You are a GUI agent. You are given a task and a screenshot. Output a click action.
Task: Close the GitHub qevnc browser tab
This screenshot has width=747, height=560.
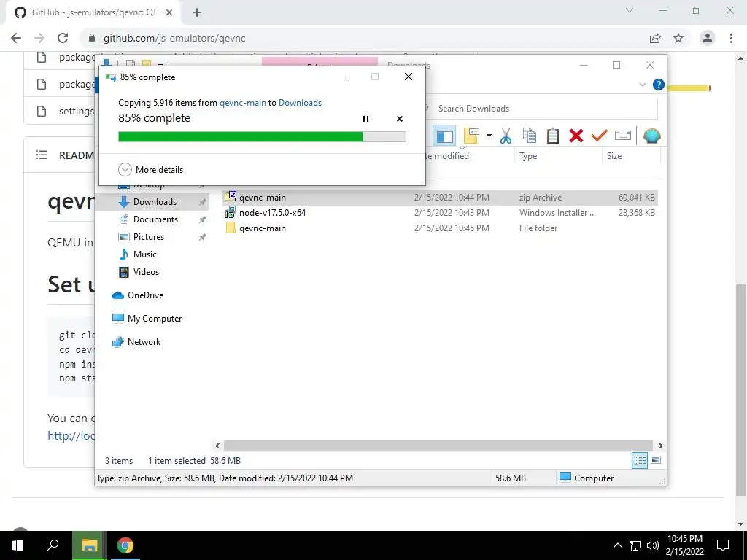pyautogui.click(x=169, y=12)
